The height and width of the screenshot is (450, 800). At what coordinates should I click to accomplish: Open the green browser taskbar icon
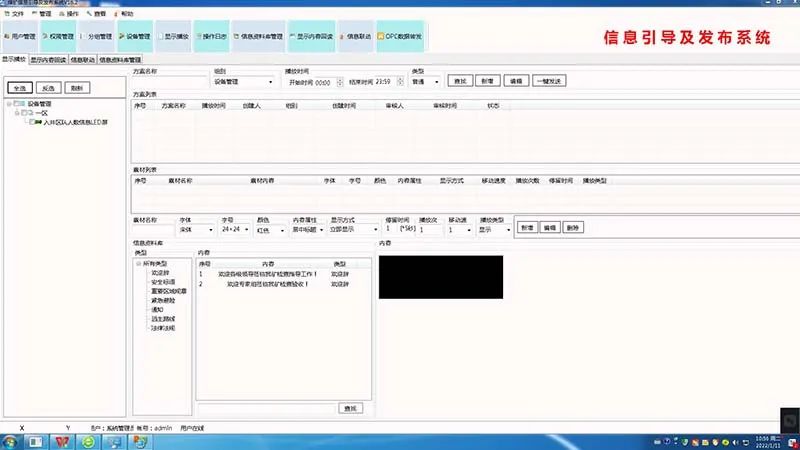88,442
